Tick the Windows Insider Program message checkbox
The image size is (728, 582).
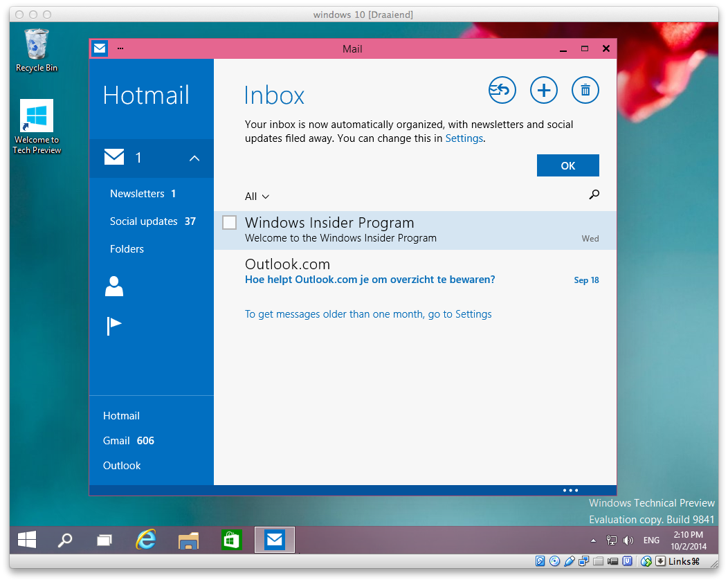[230, 222]
